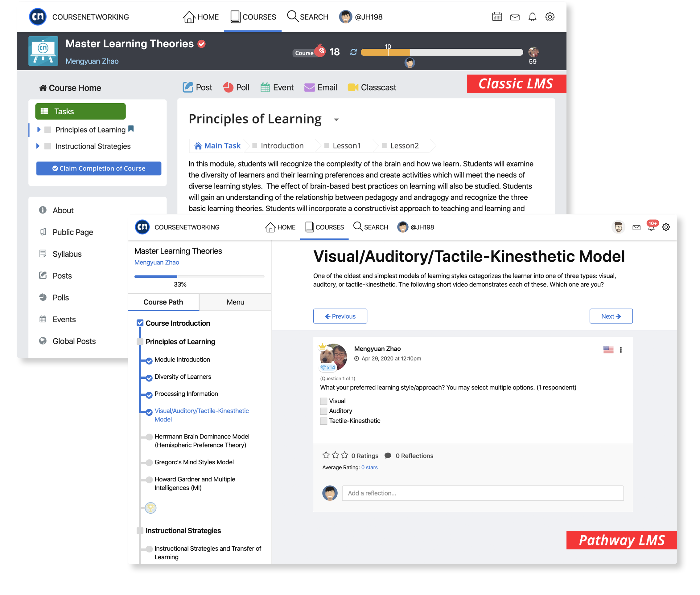
Task: Select the Menu tab
Action: point(235,302)
